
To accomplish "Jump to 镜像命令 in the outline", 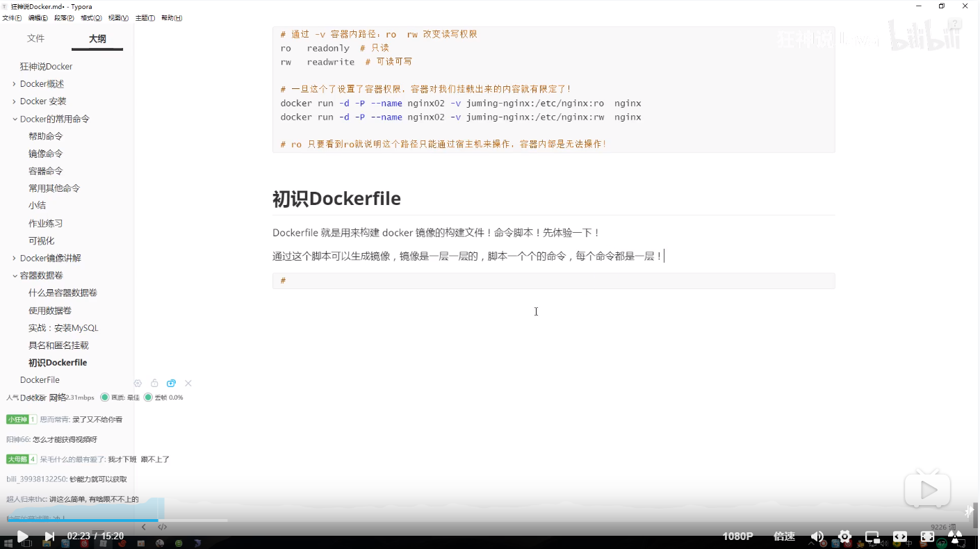I will click(x=46, y=154).
